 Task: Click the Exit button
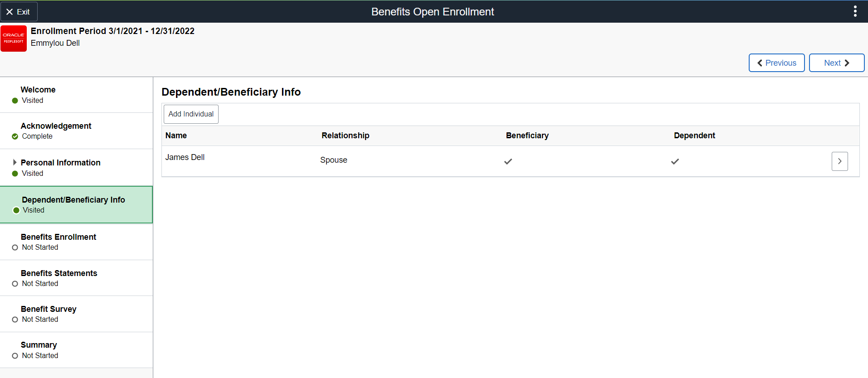click(x=19, y=12)
